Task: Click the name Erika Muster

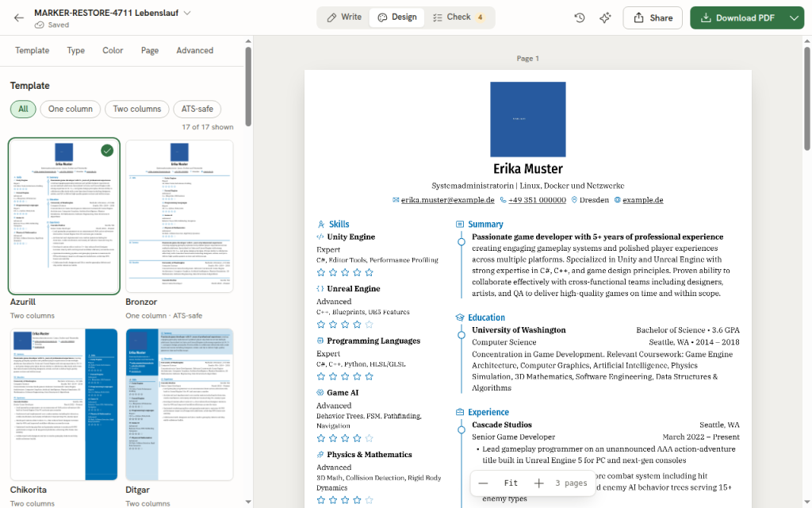Action: point(527,169)
